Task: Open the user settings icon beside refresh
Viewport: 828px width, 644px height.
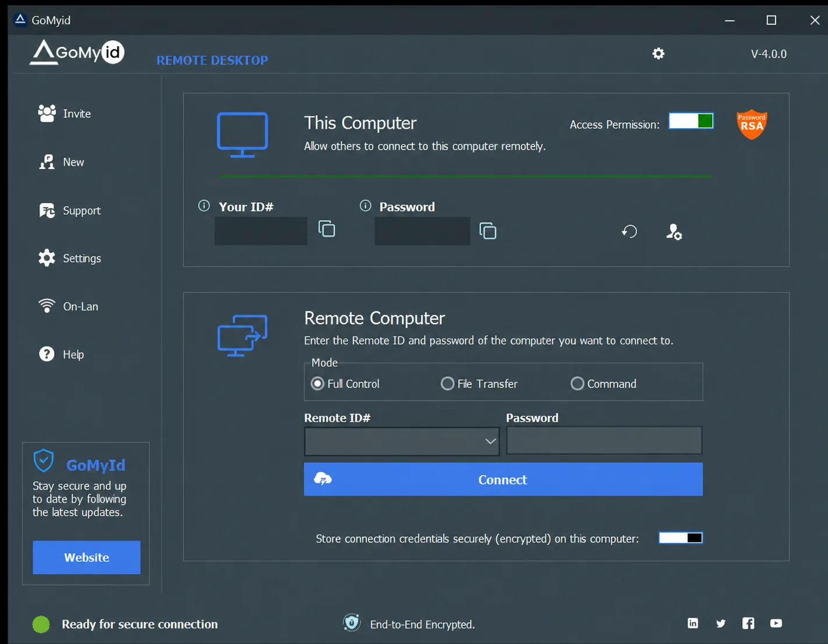Action: [674, 232]
